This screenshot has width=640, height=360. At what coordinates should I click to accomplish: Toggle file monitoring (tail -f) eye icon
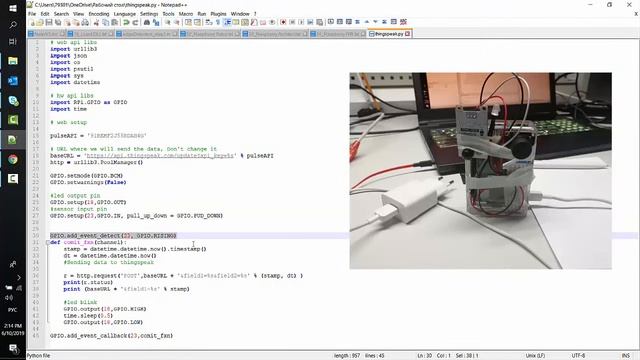273,22
